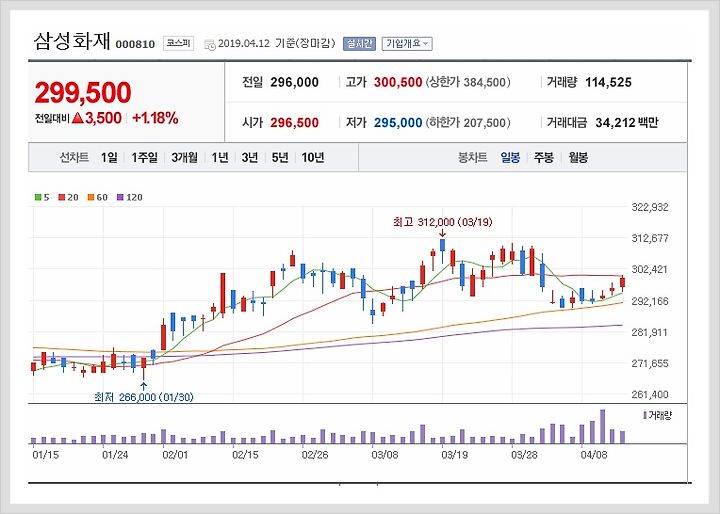Click the red up-triangle 3,500 change

coord(97,118)
